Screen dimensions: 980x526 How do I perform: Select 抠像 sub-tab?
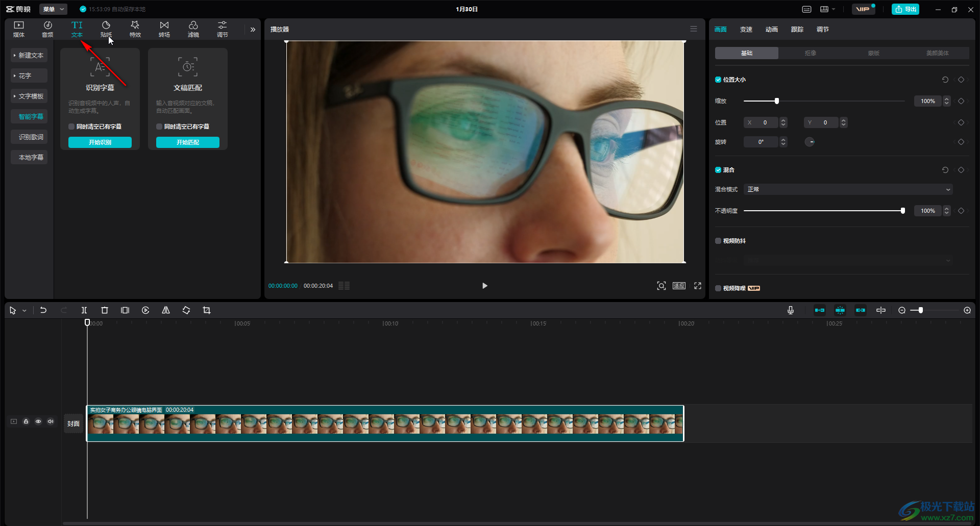[811, 53]
